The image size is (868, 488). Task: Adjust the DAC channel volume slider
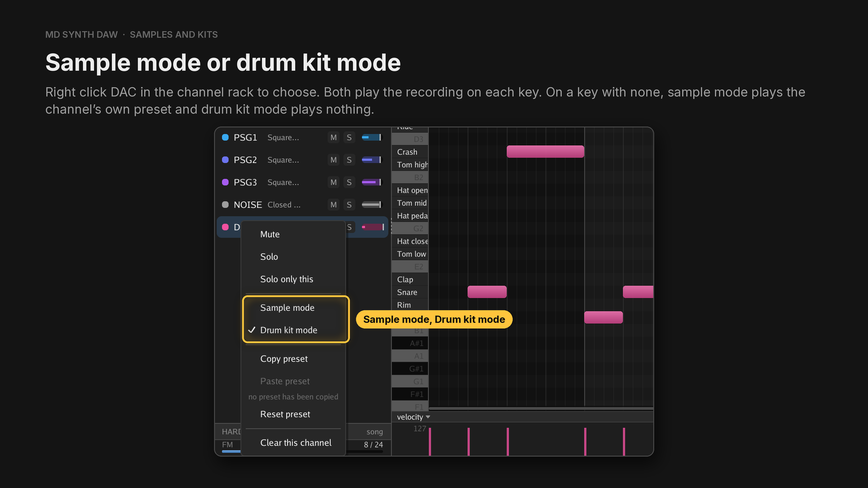point(373,227)
